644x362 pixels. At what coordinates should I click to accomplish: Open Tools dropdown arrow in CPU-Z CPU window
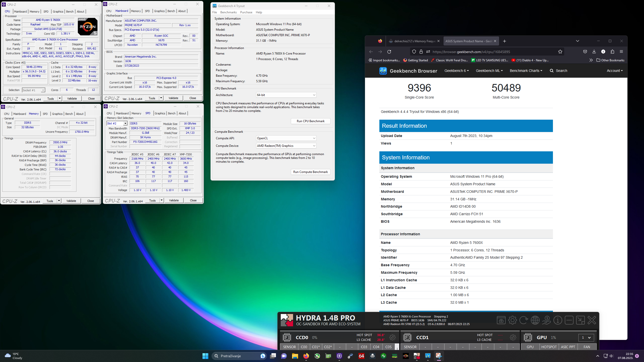click(x=60, y=99)
